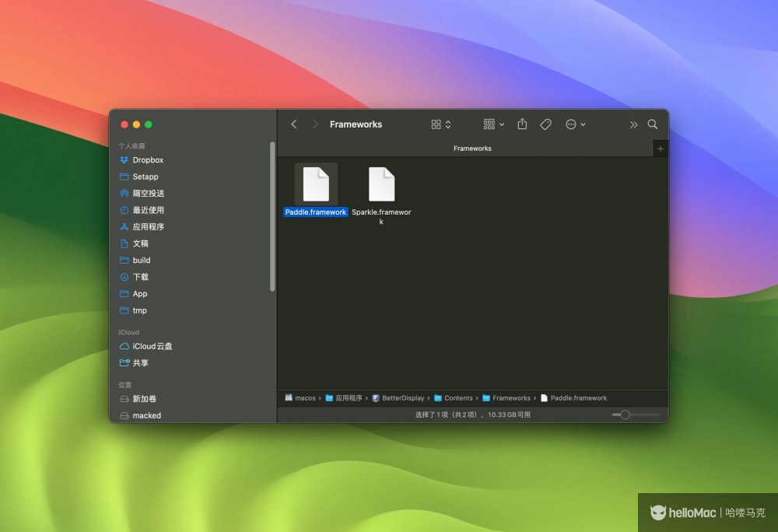778x532 pixels.
Task: Select the Sparkle.framework file
Action: (381, 185)
